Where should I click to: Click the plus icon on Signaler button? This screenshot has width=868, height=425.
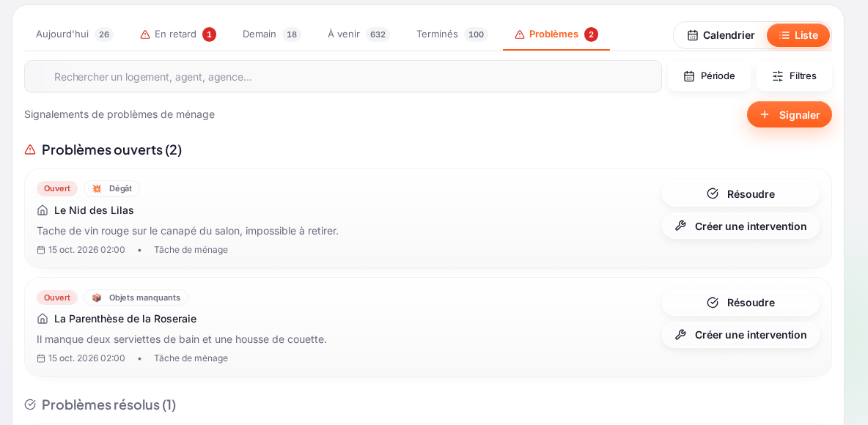point(765,114)
